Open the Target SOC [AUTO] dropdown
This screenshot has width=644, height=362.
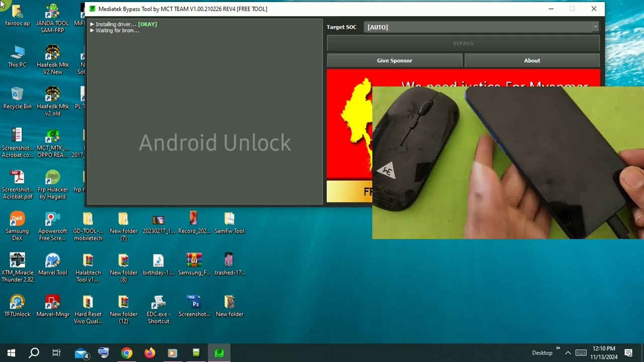(481, 27)
